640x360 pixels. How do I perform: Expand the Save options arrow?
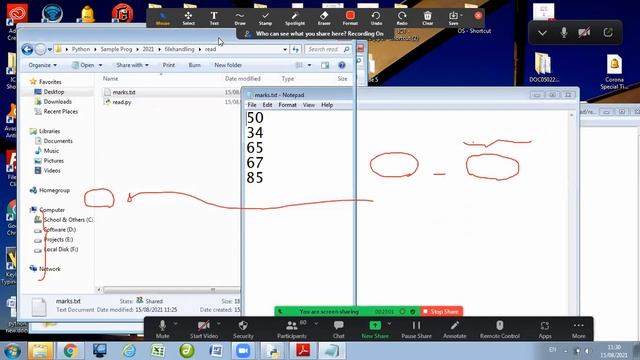462,15
